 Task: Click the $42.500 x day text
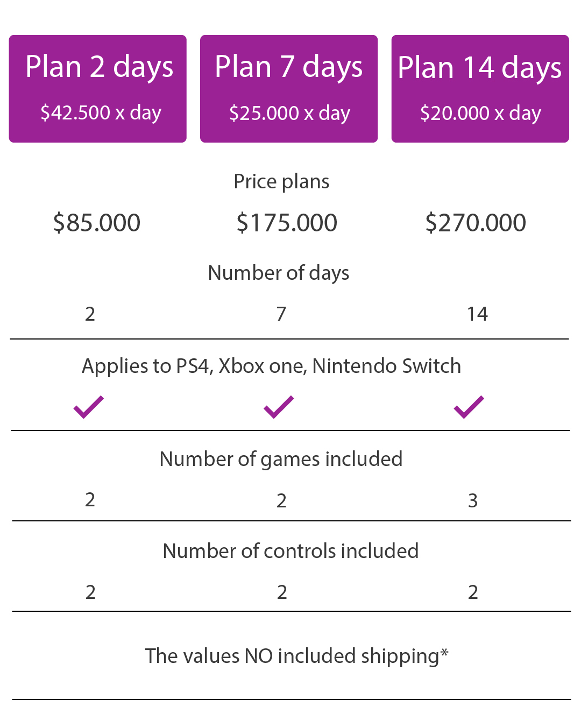(x=101, y=113)
